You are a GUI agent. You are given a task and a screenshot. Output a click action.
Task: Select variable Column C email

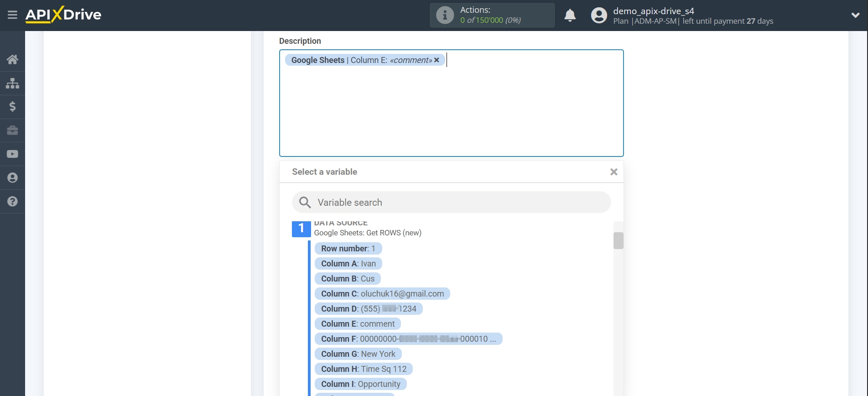click(382, 294)
